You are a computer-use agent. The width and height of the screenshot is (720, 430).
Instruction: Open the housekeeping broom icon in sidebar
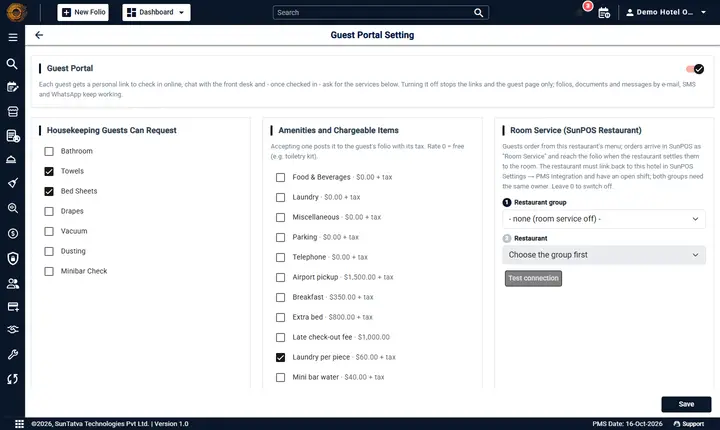[13, 183]
